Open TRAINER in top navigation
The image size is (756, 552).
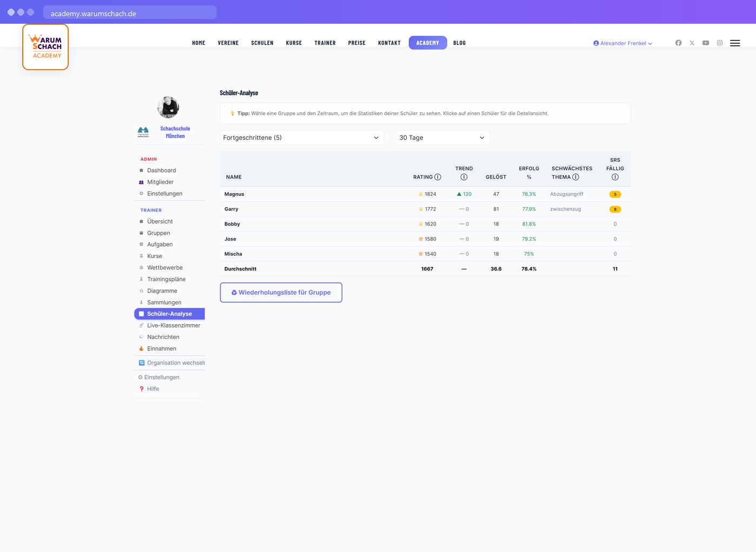coord(325,43)
